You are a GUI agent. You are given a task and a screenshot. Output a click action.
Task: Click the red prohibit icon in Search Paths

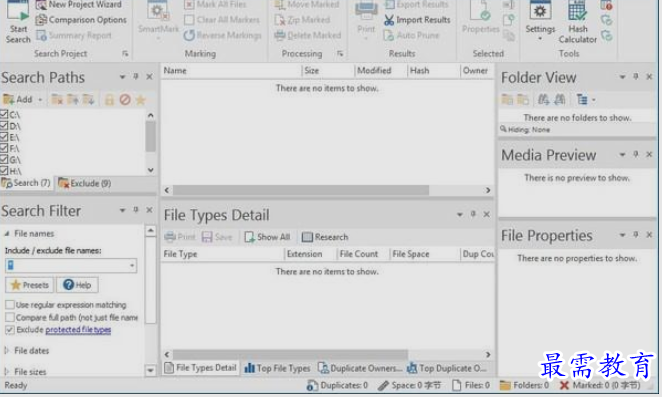(125, 100)
